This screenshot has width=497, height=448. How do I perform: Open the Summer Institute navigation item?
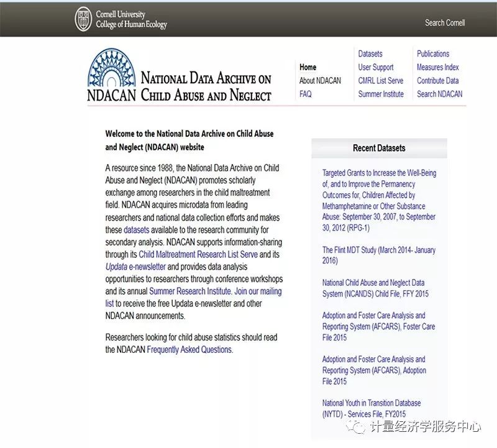380,94
